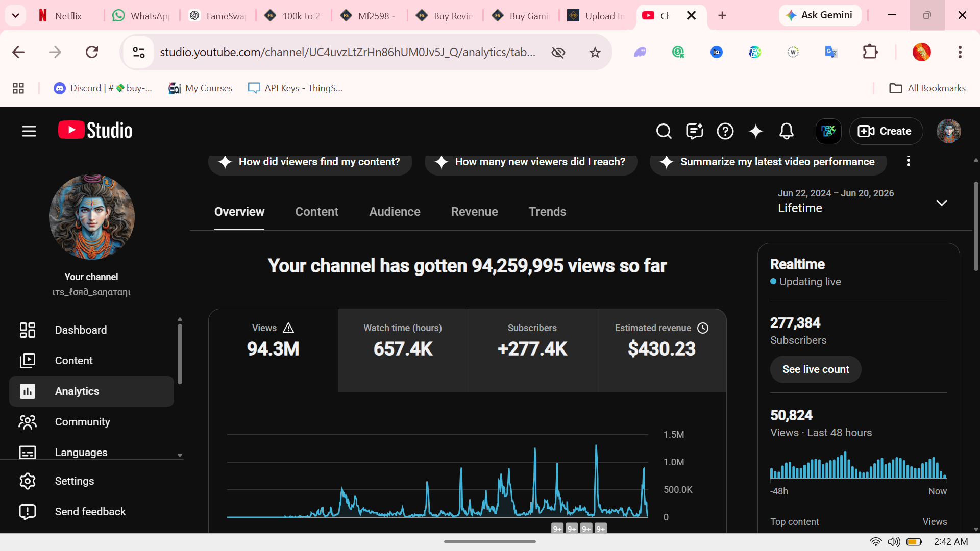Click the Create button
The width and height of the screenshot is (980, 551).
886,131
